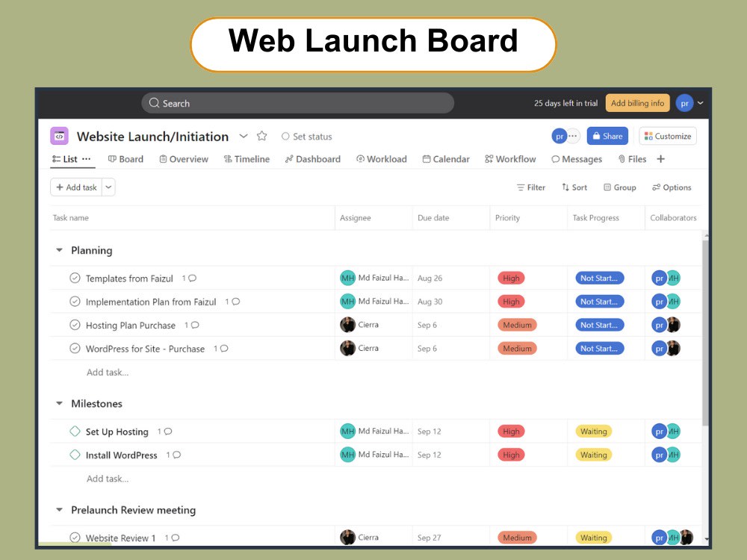The width and height of the screenshot is (747, 560).
Task: Click Add billing info
Action: coord(637,103)
